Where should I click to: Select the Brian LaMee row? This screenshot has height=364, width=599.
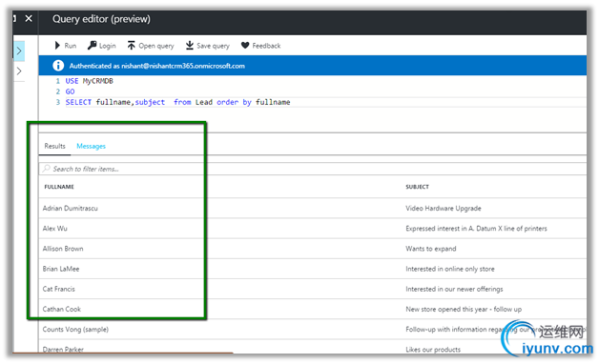(313, 269)
